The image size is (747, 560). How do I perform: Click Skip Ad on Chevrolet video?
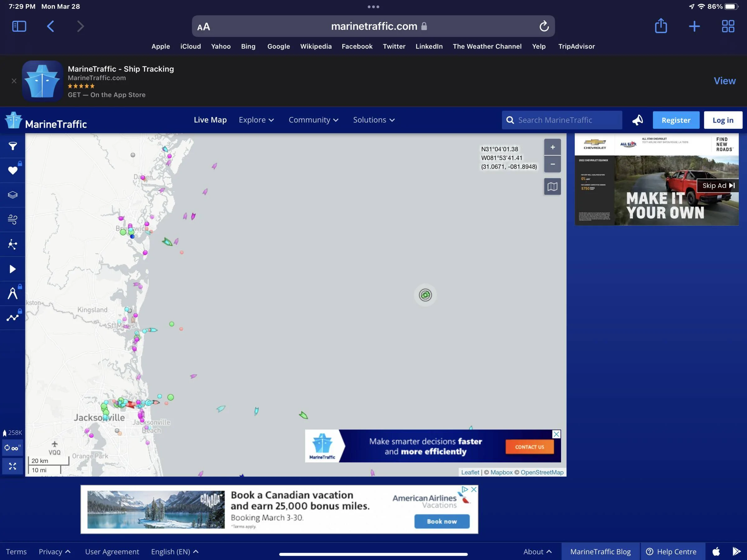(718, 186)
